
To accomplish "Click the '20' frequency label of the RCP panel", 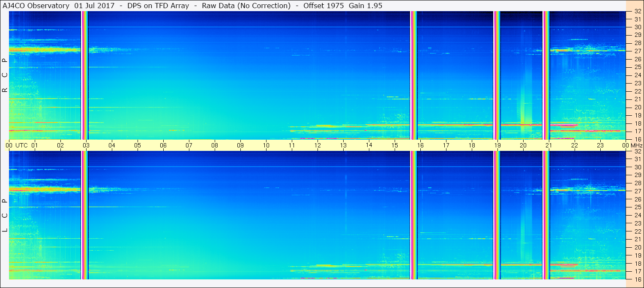I will point(638,107).
